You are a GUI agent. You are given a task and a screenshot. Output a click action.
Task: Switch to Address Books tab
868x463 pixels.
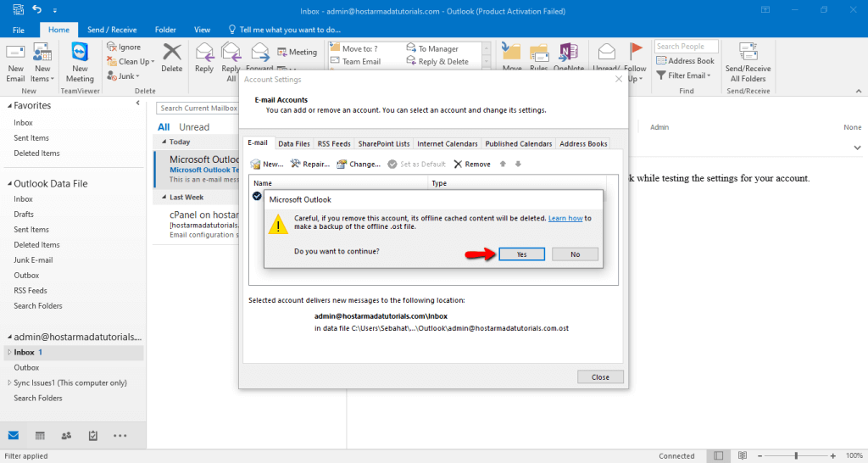point(583,143)
